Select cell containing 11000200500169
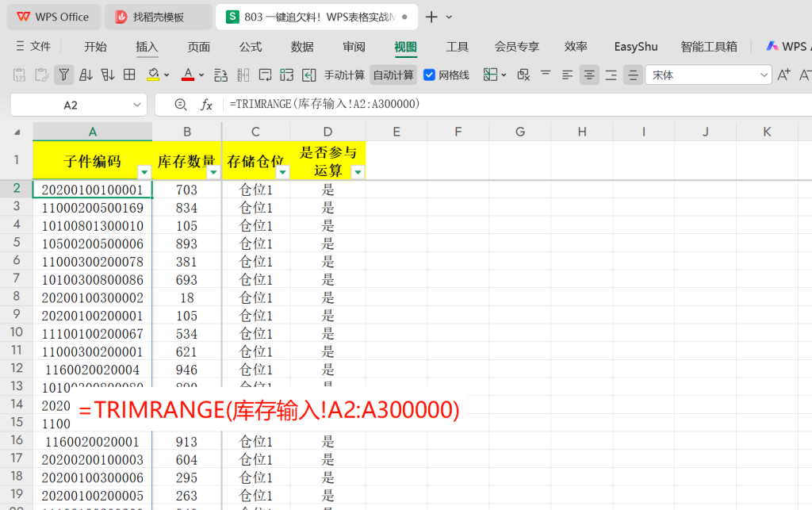The image size is (812, 510). 93,208
